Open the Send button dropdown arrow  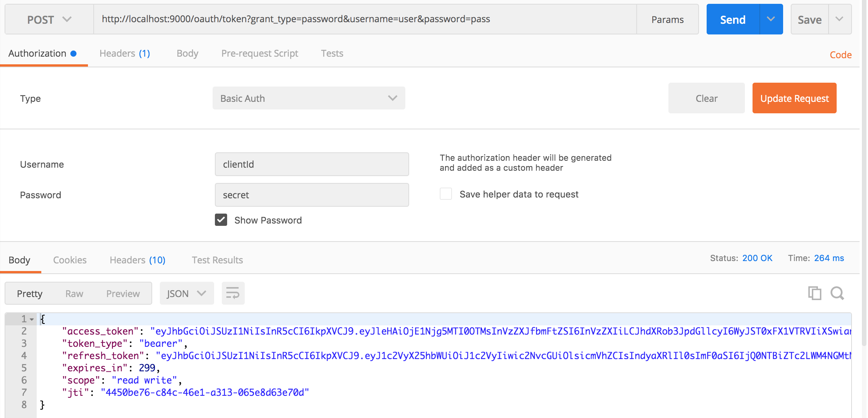click(x=771, y=19)
